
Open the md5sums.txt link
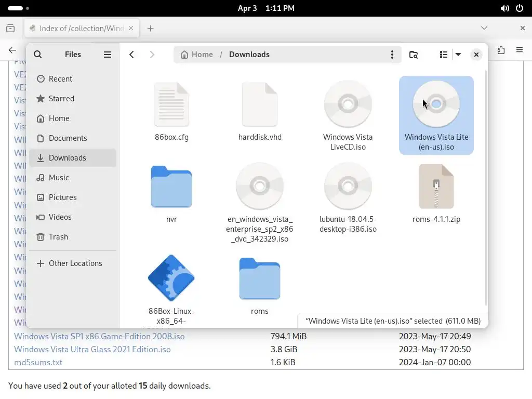click(x=38, y=362)
